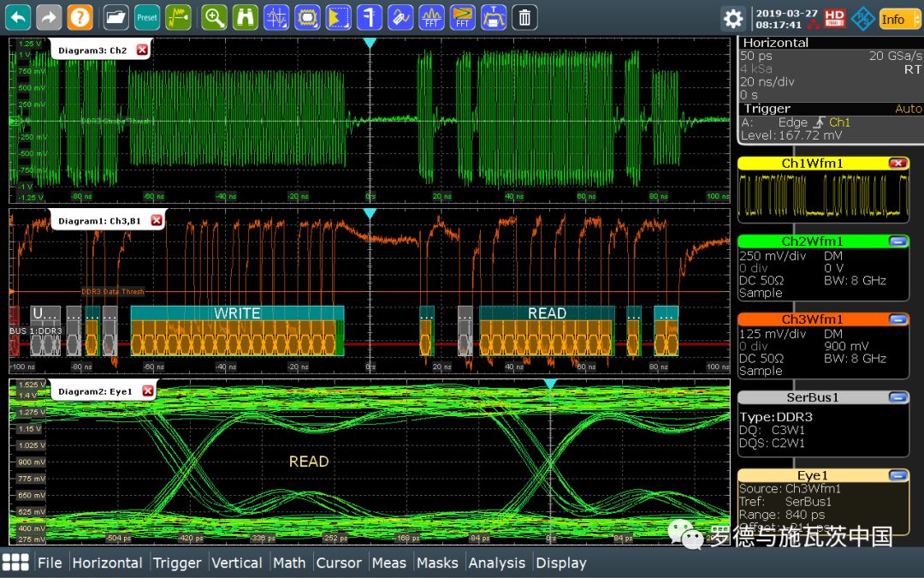The height and width of the screenshot is (578, 924).
Task: Open the help question mark icon
Action: tap(80, 16)
